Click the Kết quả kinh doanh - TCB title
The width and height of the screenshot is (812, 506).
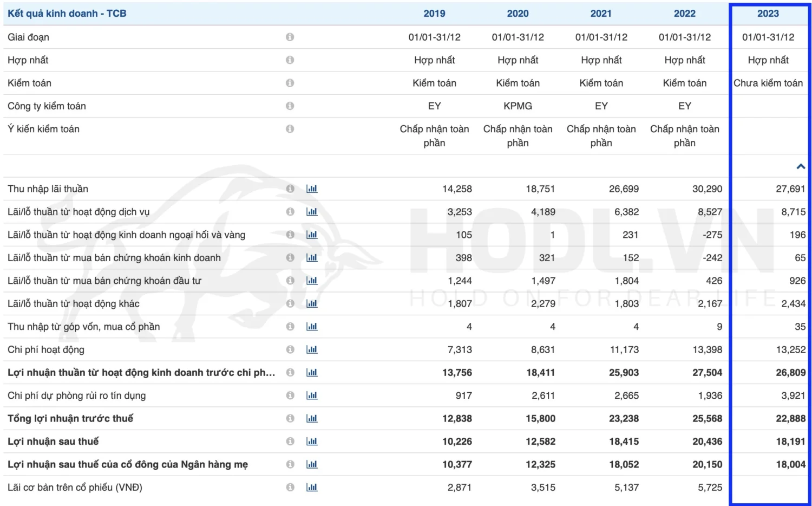coord(67,14)
